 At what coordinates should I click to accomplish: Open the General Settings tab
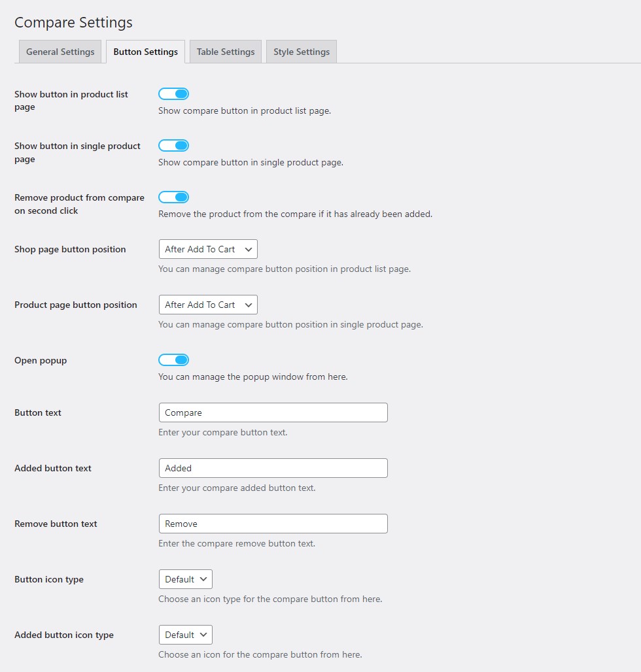pos(60,52)
